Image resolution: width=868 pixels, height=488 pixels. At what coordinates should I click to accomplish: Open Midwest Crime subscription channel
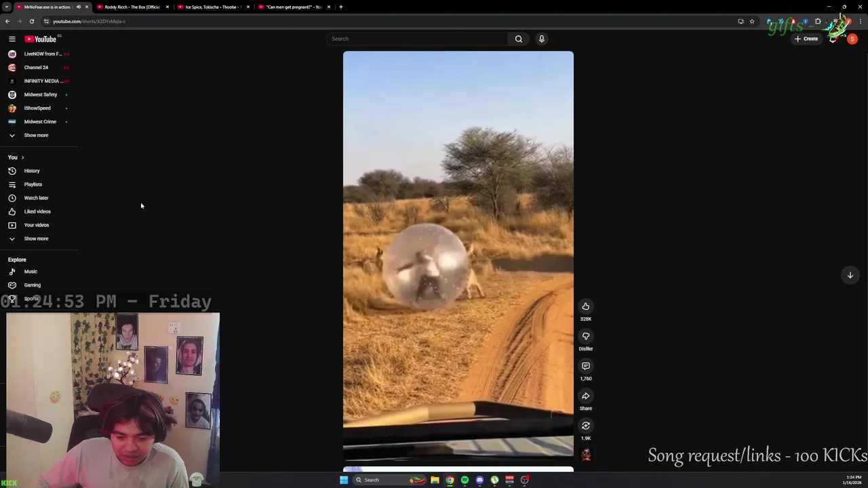pyautogui.click(x=39, y=122)
